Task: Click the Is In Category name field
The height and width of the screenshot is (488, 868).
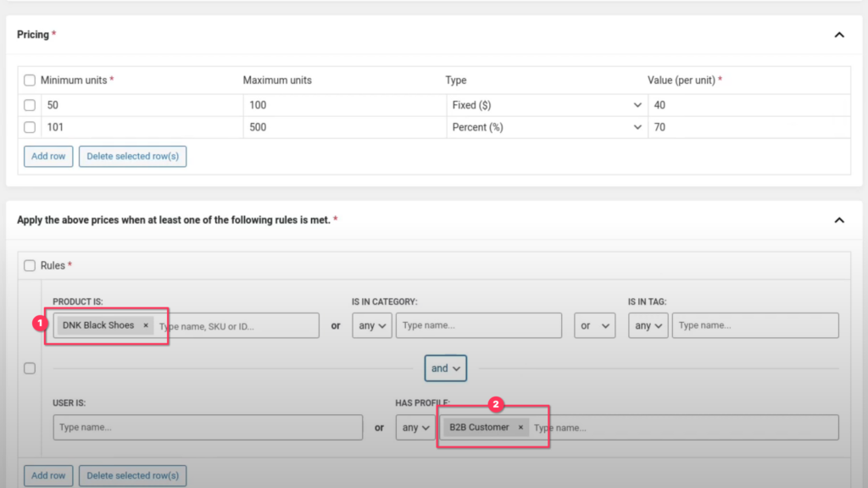Action: coord(478,325)
